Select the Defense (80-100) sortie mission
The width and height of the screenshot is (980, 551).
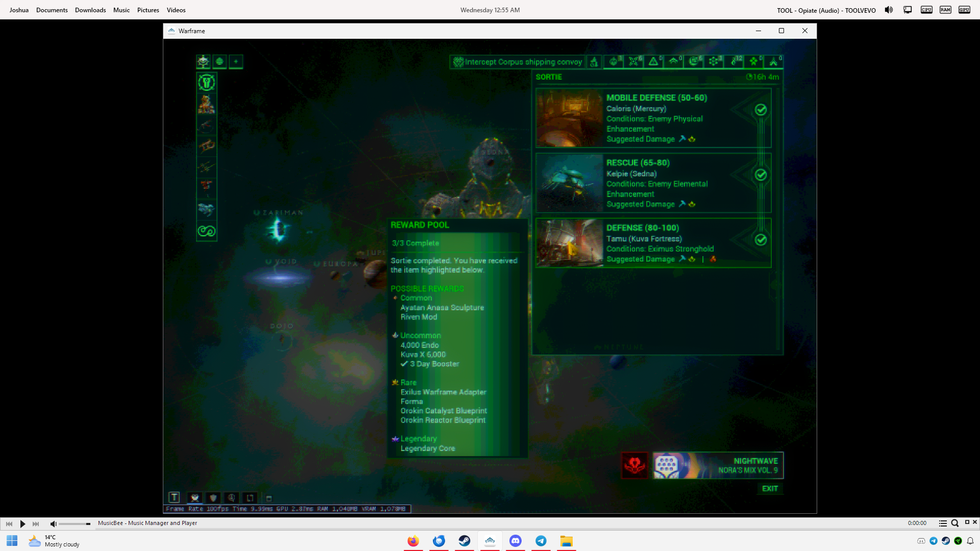[x=653, y=243]
